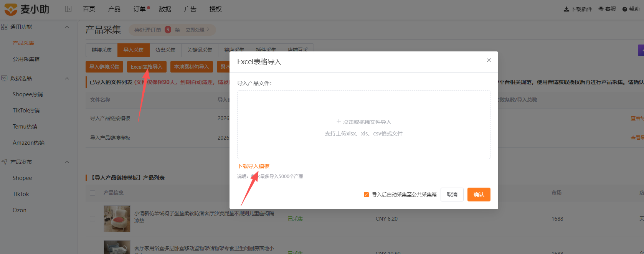
Task: Click the 下载导入模板 link
Action: 253,166
